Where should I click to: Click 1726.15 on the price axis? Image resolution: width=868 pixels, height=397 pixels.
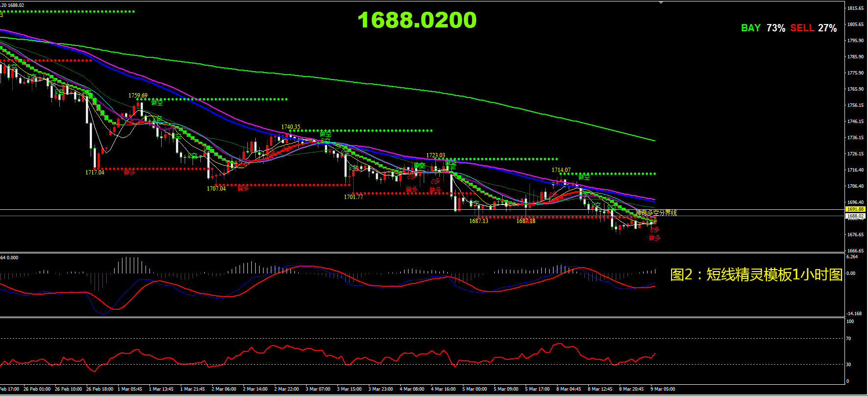coord(856,154)
